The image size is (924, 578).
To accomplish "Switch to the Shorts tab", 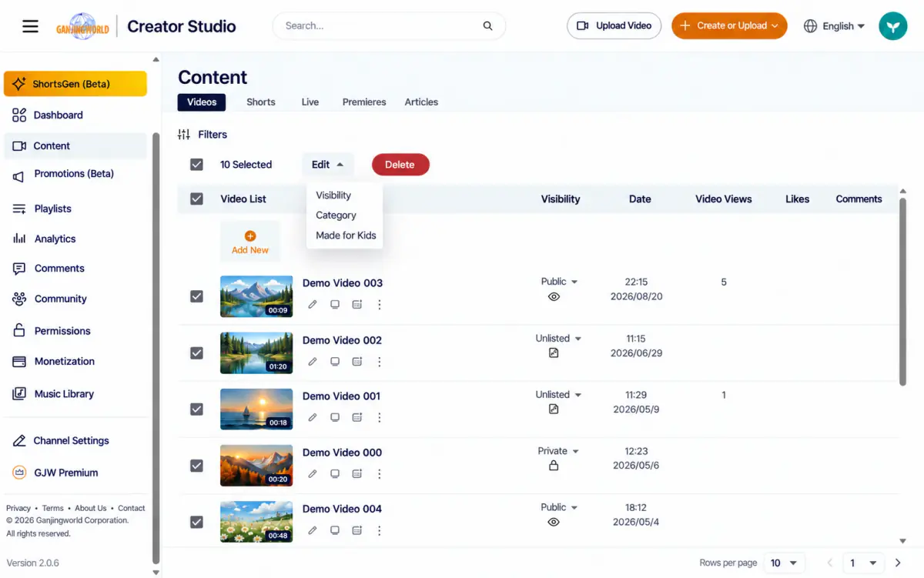I will [x=261, y=102].
